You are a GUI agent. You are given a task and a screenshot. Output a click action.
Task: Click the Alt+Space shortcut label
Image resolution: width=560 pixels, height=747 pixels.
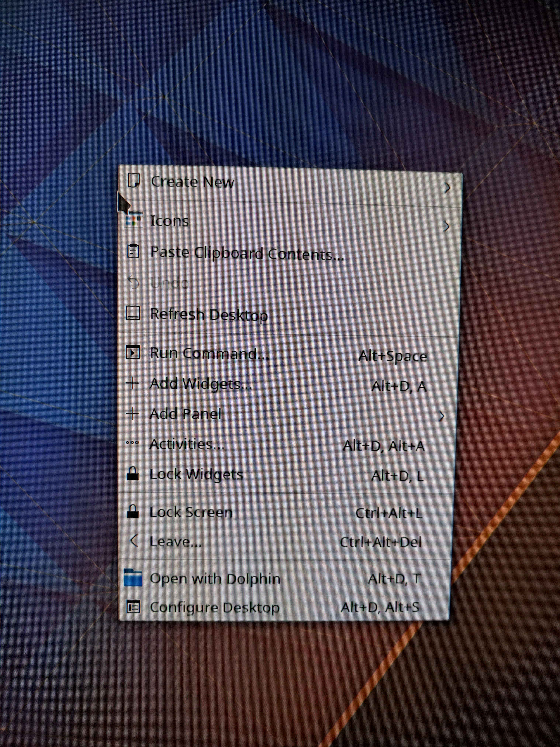393,356
